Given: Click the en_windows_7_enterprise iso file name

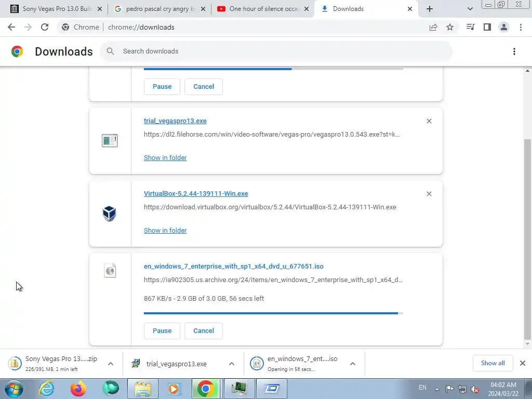Looking at the screenshot, I should pyautogui.click(x=233, y=267).
